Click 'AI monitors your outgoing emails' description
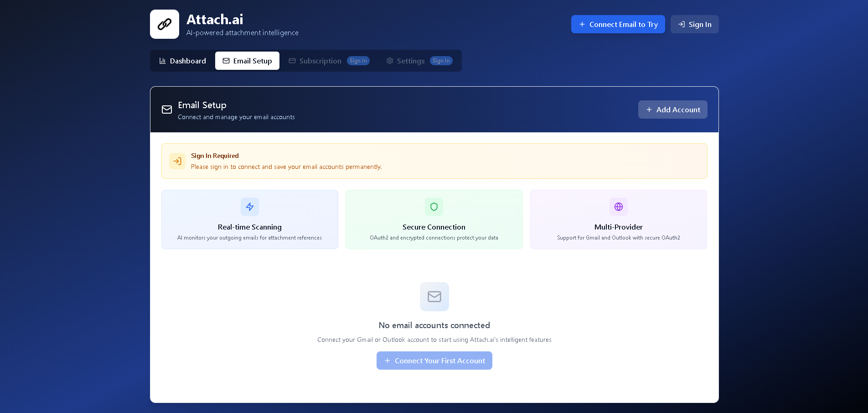 point(249,238)
